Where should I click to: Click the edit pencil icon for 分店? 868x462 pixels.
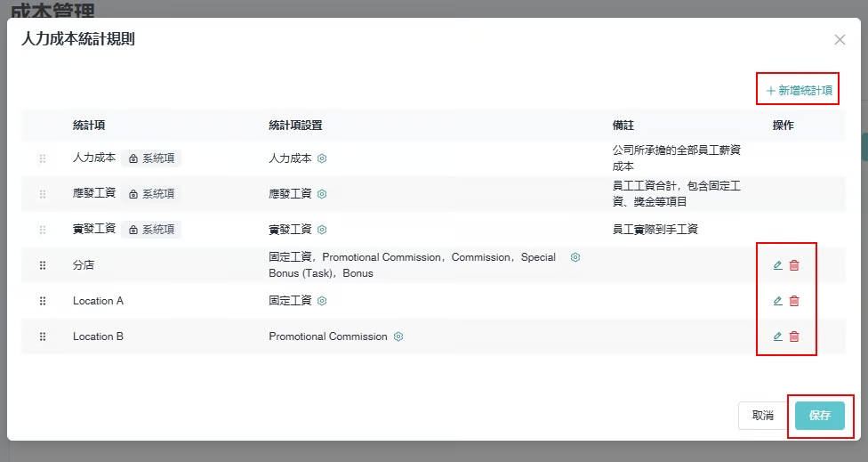point(777,265)
